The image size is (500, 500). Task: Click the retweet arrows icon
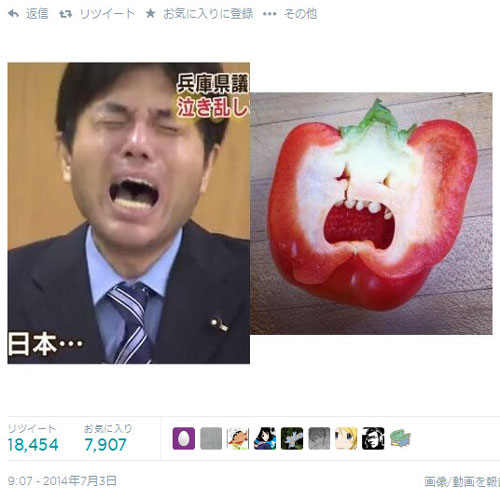[x=66, y=14]
